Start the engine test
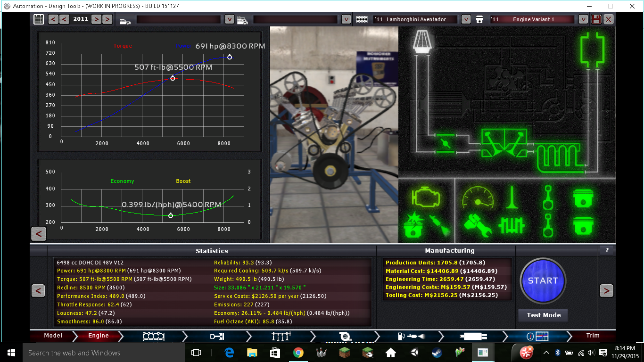This screenshot has width=644, height=362. pos(543,280)
